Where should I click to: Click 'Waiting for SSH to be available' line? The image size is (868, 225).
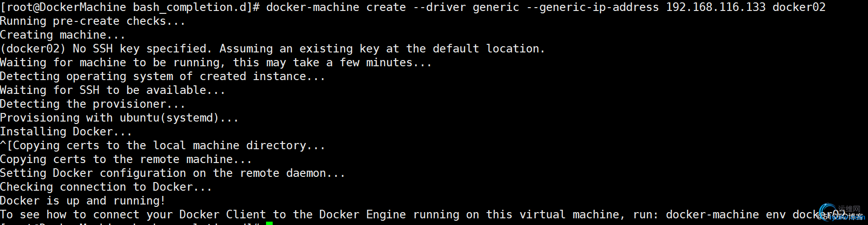113,90
